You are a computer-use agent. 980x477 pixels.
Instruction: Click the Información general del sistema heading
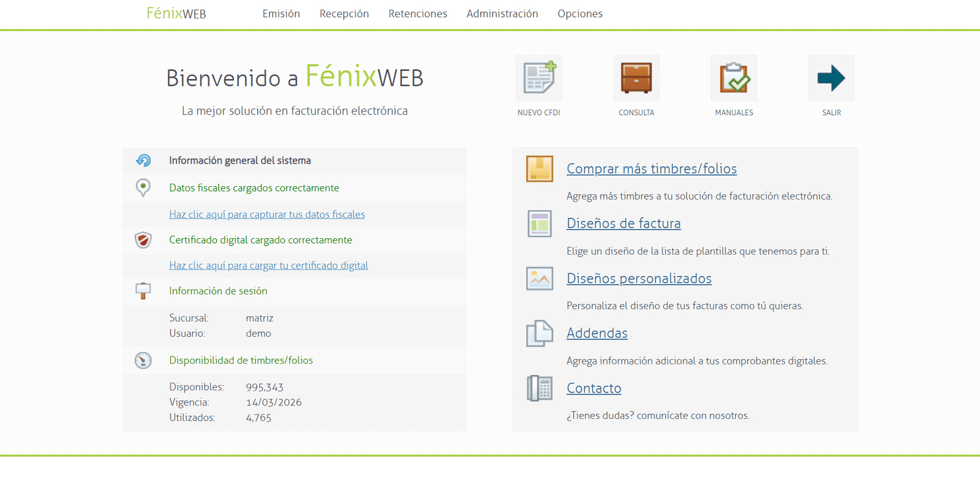tap(240, 160)
